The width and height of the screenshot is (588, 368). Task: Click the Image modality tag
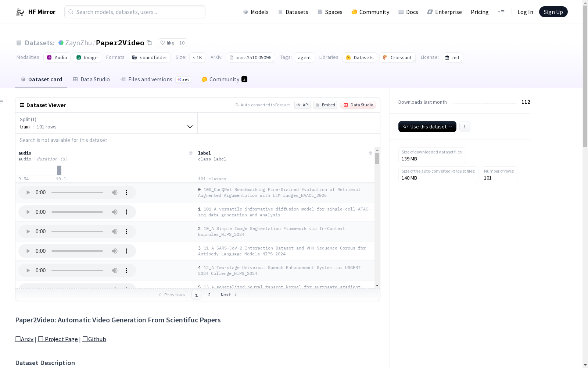pos(87,57)
